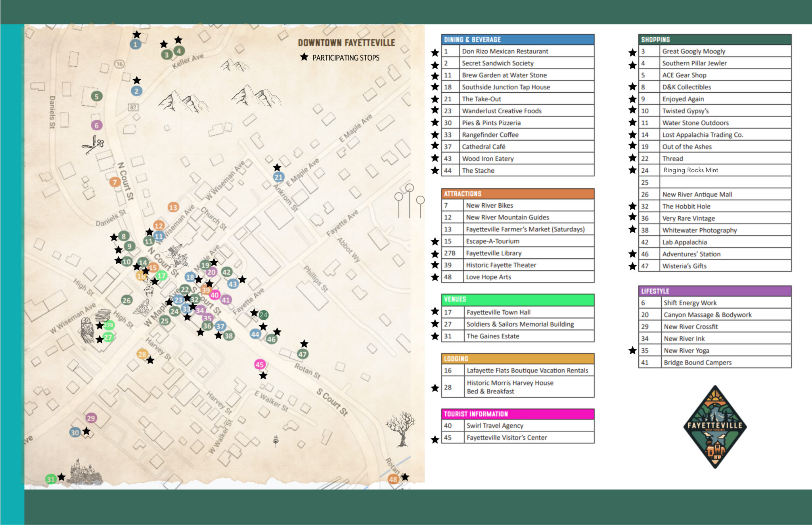Click orange map marker 7

[x=115, y=182]
